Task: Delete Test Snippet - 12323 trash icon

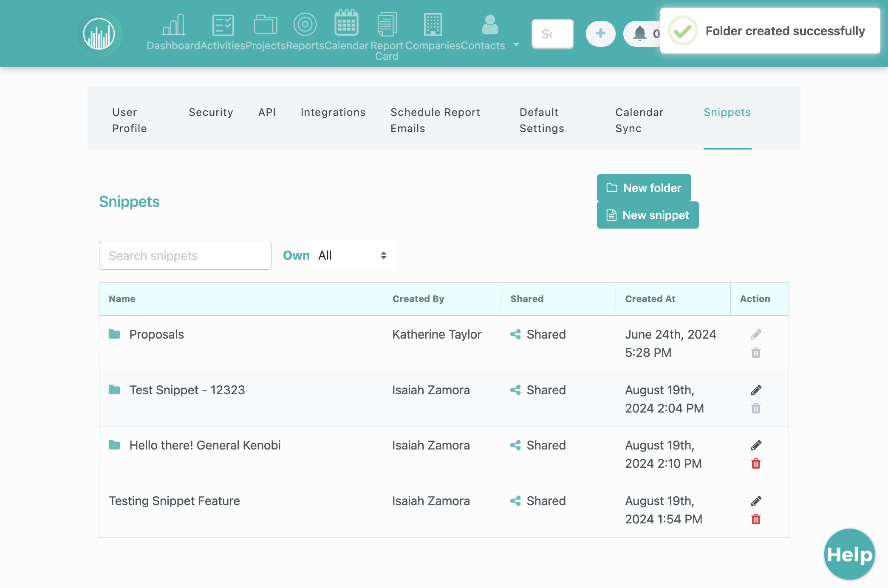Action: tap(756, 408)
